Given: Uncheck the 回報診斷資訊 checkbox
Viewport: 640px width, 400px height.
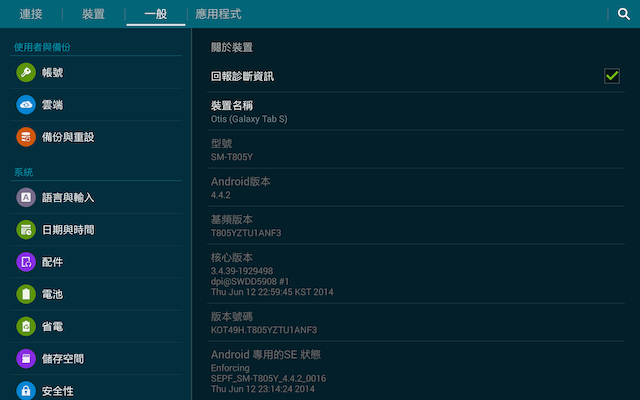Looking at the screenshot, I should click(611, 76).
